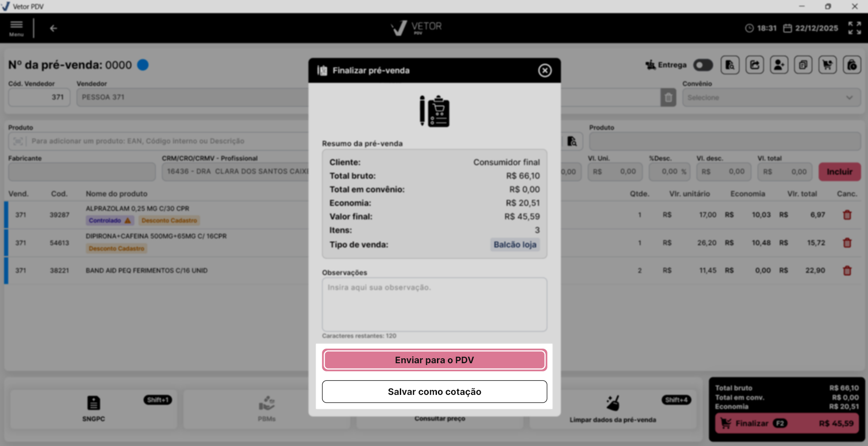Screen dimensions: 868x446
Task: Click Enviar para o PDV button
Action: click(434, 360)
